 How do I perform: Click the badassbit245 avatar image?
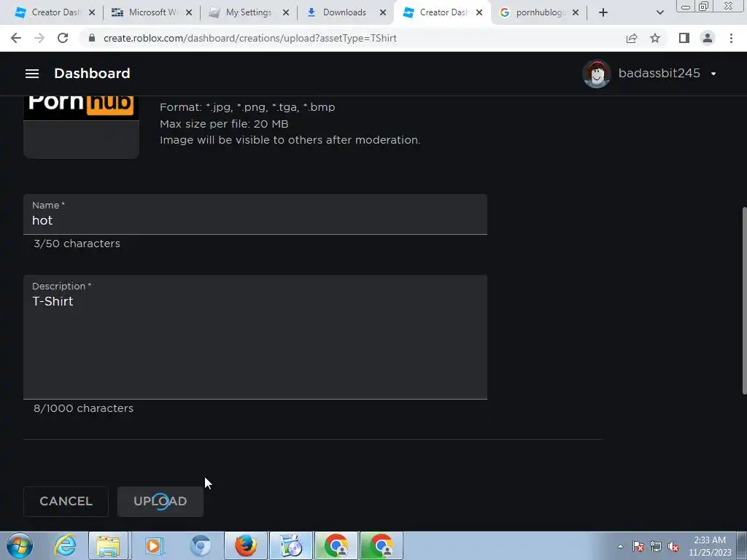597,74
